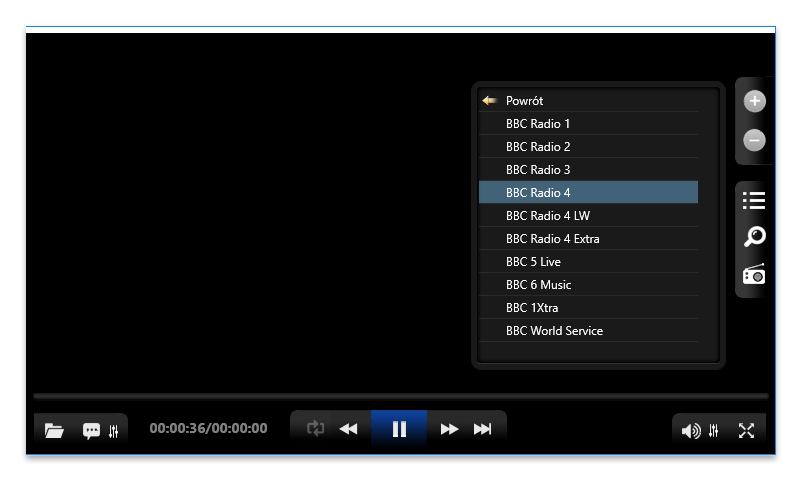Open file with the folder icon
802x481 pixels.
(x=54, y=430)
